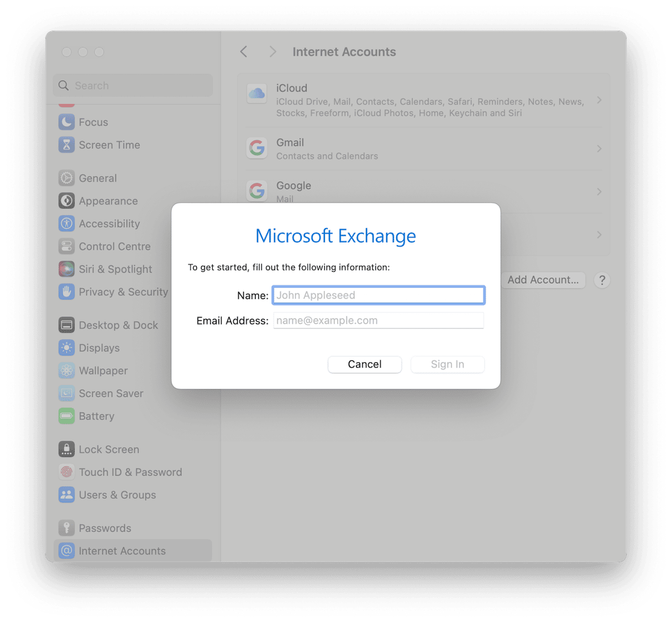Image resolution: width=672 pixels, height=622 pixels.
Task: Click the Google G icon beside Gmail
Action: click(256, 148)
